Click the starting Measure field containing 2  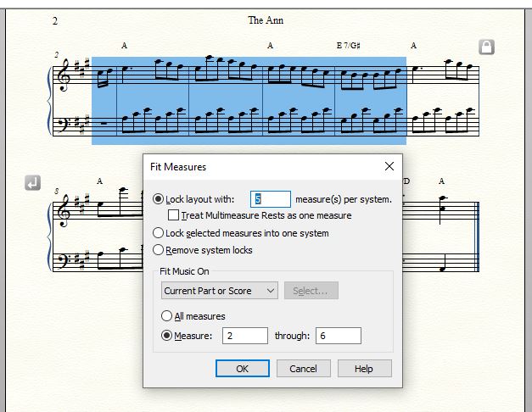(244, 336)
